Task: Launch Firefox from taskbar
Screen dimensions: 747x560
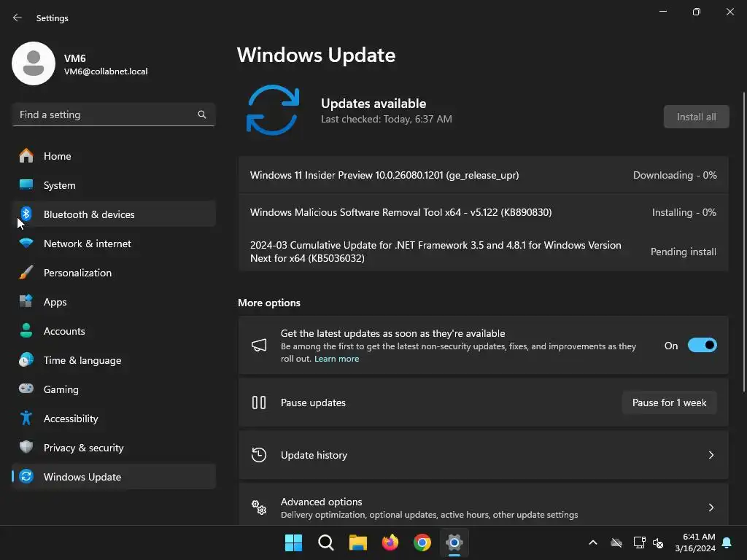Action: click(390, 542)
